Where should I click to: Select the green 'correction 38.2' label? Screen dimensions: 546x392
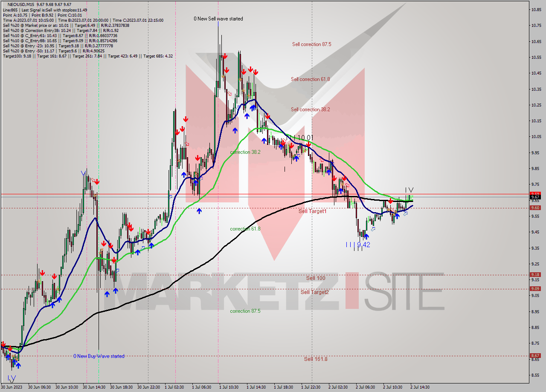click(245, 152)
